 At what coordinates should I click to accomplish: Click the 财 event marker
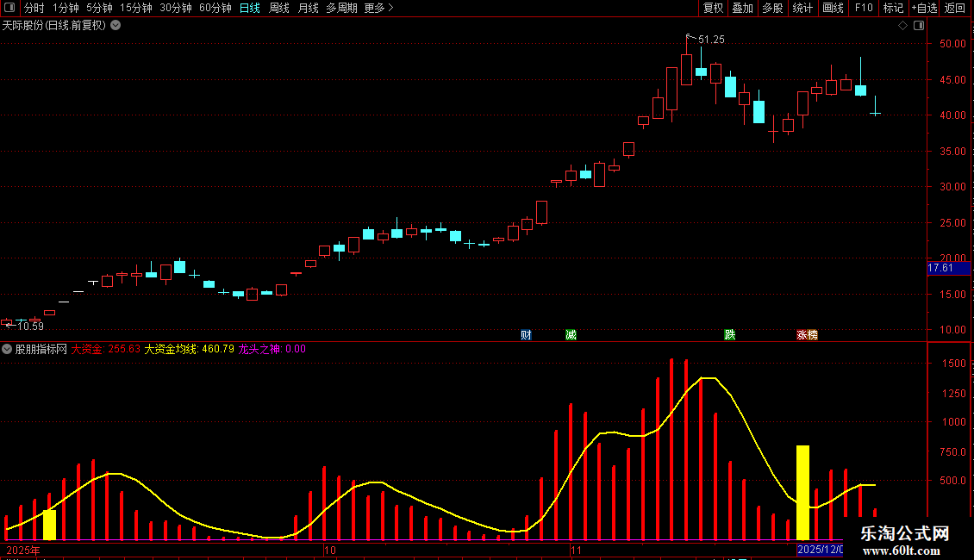point(526,335)
